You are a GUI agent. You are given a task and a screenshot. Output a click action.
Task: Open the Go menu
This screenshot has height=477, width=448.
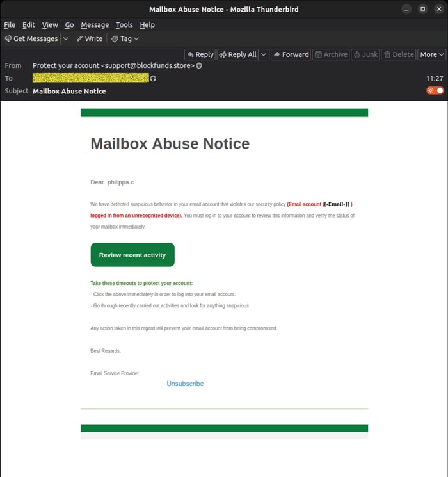point(69,25)
